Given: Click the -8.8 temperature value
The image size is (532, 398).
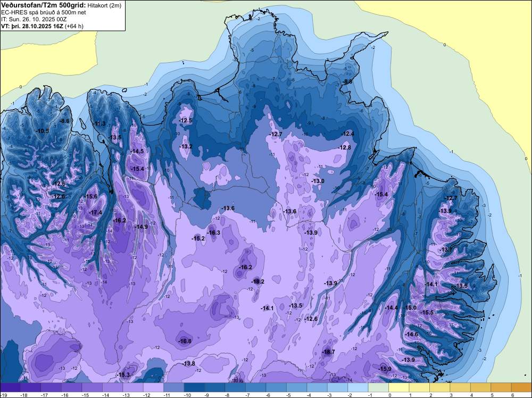Looking at the screenshot, I should (348, 81).
